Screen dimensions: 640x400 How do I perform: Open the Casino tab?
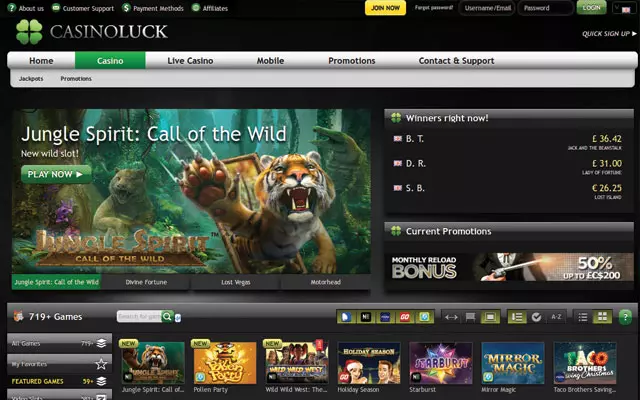[110, 60]
